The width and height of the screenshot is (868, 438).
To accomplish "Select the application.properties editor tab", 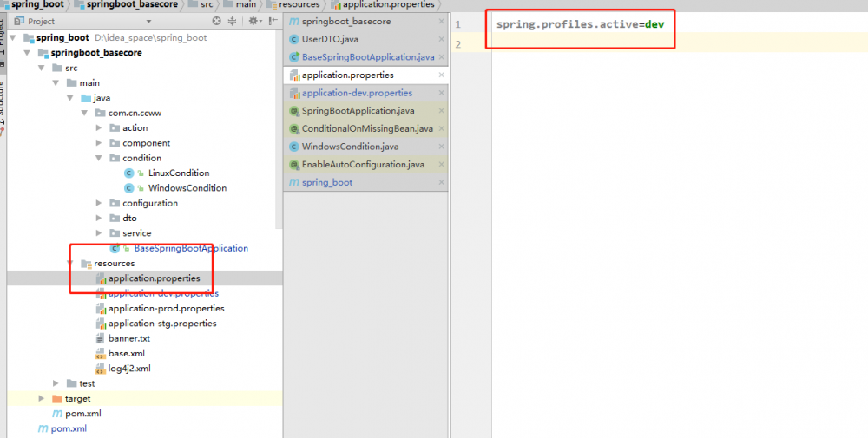I will click(x=366, y=75).
